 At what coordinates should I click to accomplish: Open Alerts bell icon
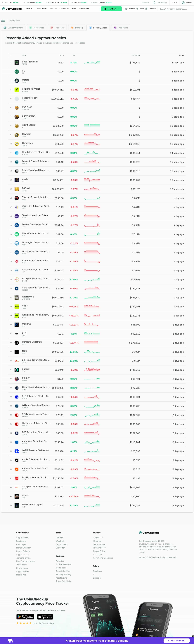pos(137,9)
